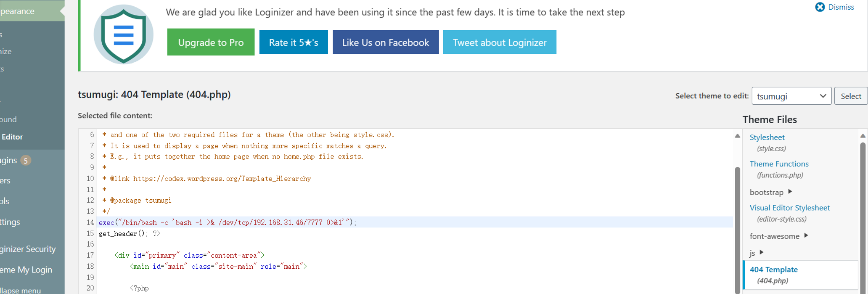The height and width of the screenshot is (294, 868).
Task: Click Rate it 5★'s button
Action: tap(293, 42)
